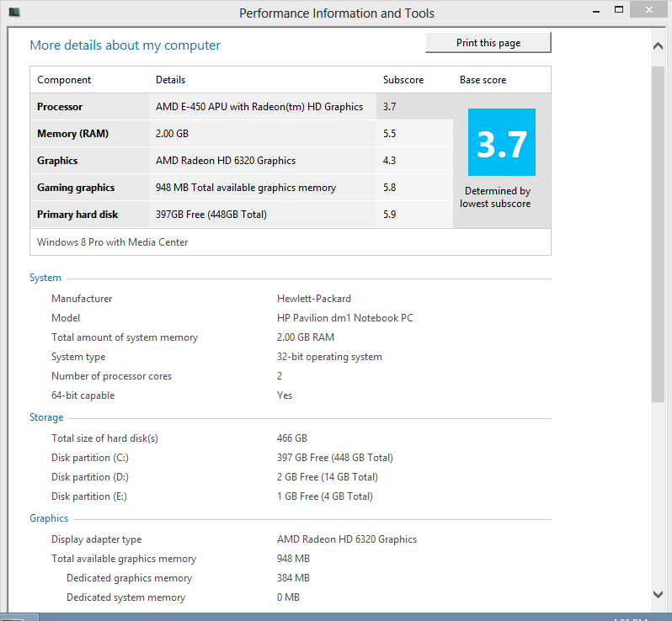Click the Disk partition (C:) label
This screenshot has width=672, height=621.
coord(90,458)
